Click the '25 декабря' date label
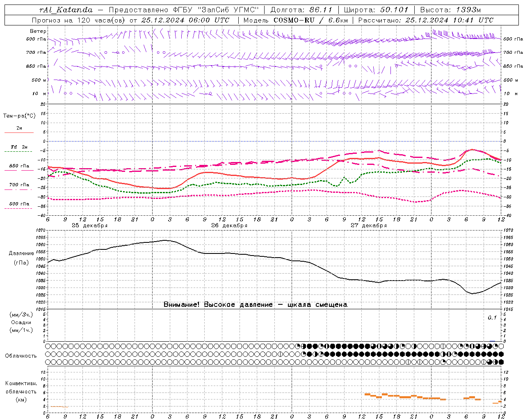 pyautogui.click(x=90, y=226)
